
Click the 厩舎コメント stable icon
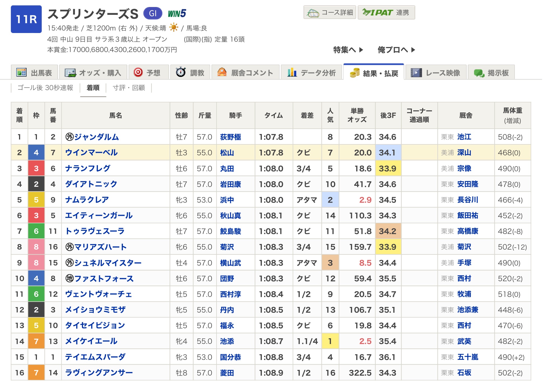222,72
